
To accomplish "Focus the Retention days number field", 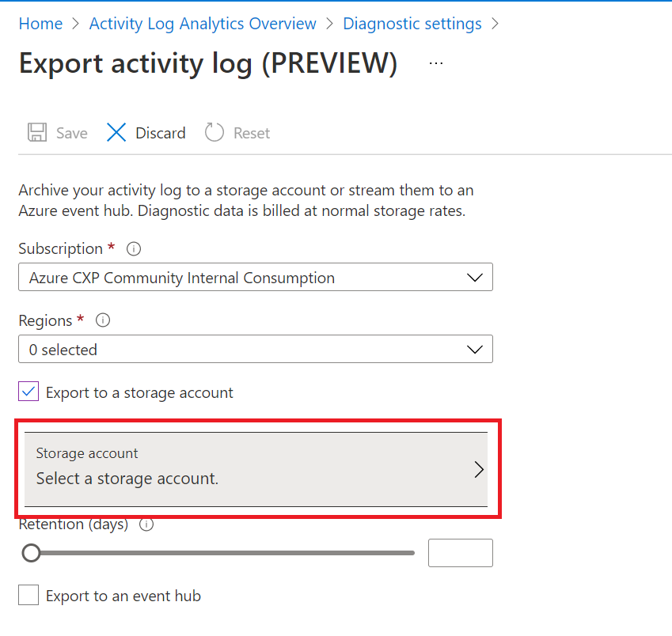I will point(460,553).
